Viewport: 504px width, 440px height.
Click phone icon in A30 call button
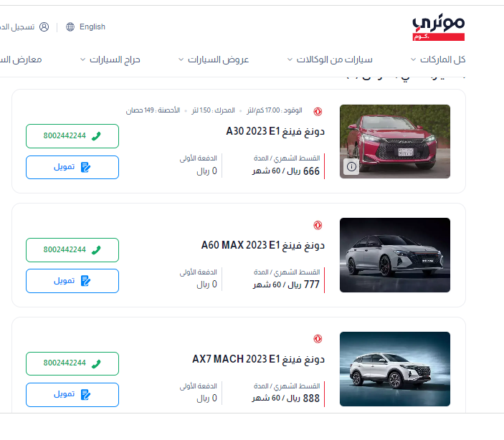tap(96, 136)
